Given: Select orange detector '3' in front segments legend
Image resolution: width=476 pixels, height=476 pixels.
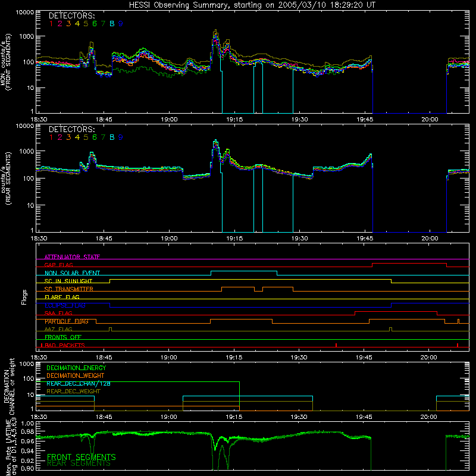Looking at the screenshot, I should point(68,24).
